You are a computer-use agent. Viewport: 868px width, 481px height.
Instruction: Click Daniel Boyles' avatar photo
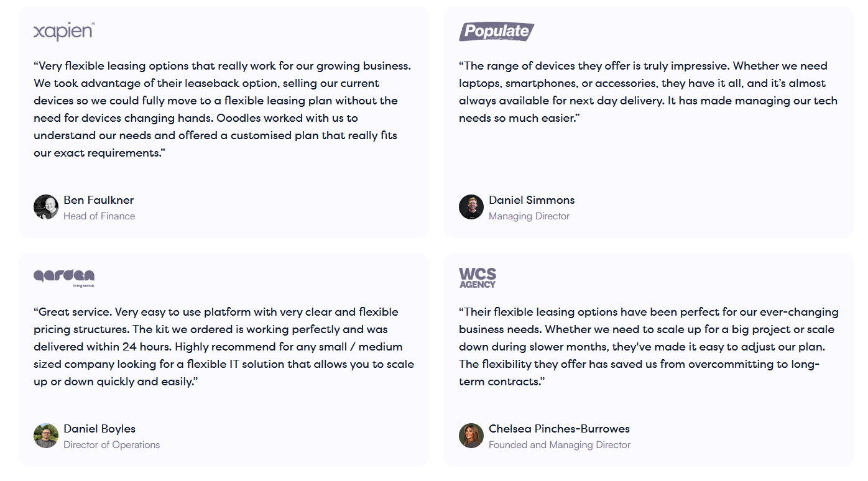coord(46,436)
